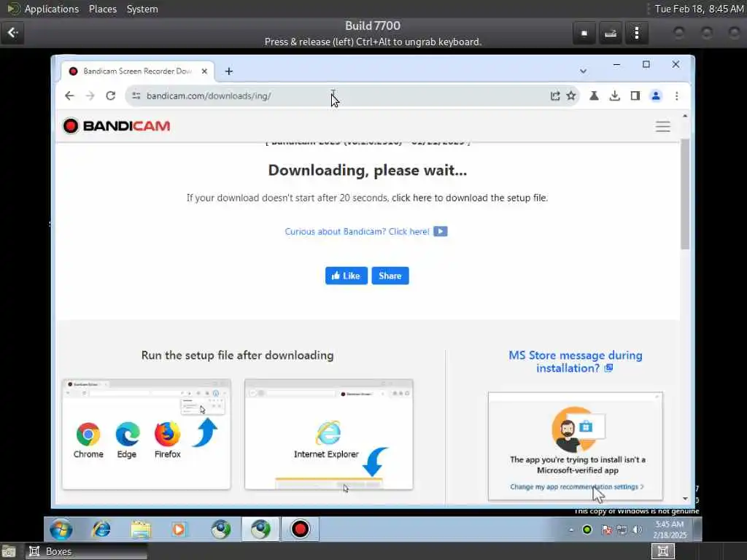Open the Internet Explorer instruction thumbnail
Screen dimensions: 747x560
(x=329, y=435)
